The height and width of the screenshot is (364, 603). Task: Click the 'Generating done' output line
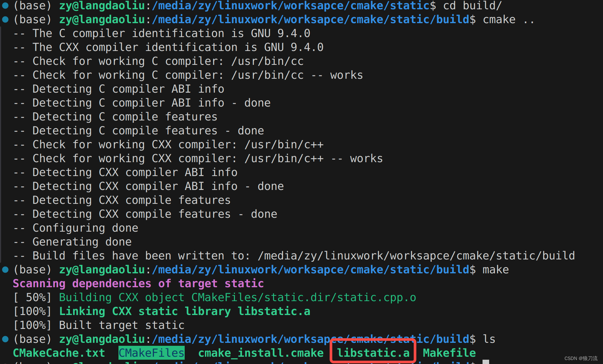[72, 242]
